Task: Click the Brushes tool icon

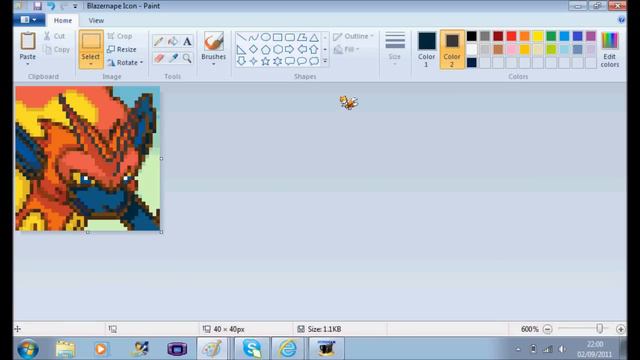Action: [213, 41]
